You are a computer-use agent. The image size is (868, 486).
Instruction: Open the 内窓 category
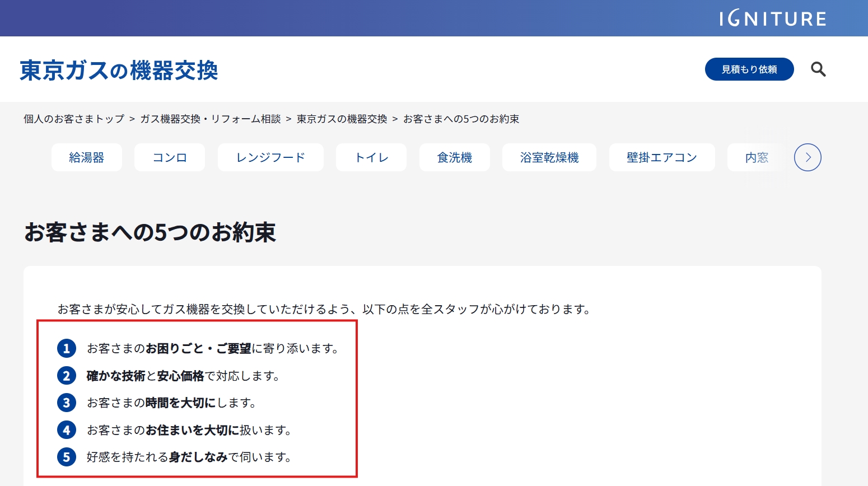pyautogui.click(x=757, y=158)
